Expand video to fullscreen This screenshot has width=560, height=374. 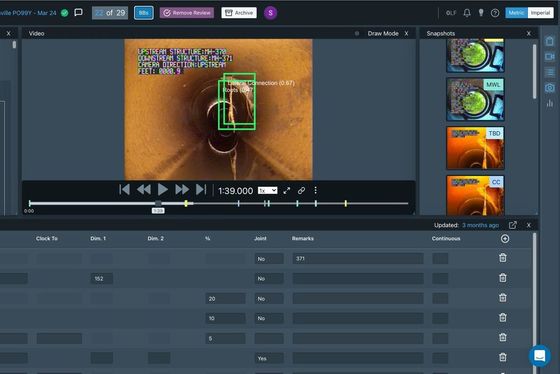point(286,191)
